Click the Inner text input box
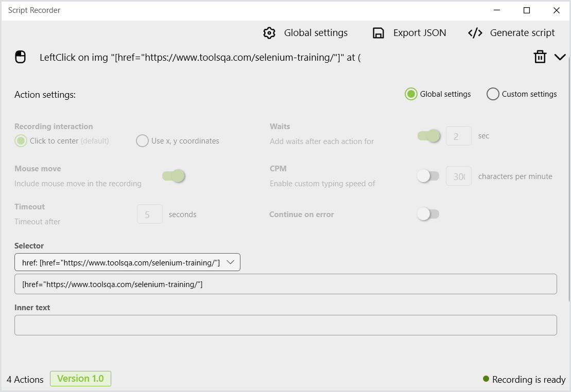This screenshot has height=392, width=571. [285, 325]
